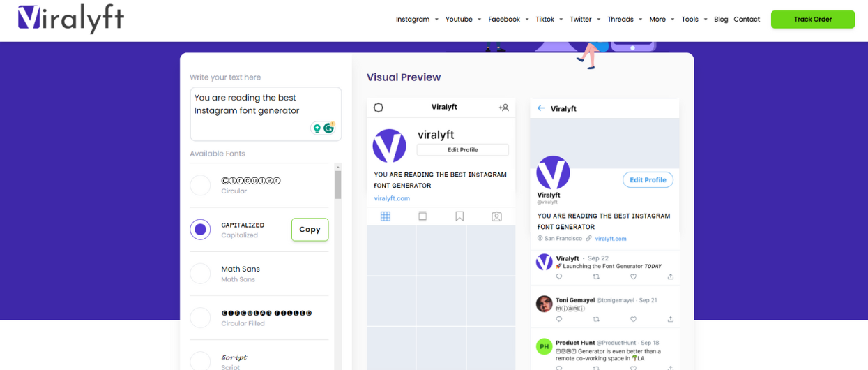Click the reply icon under Toni Gemayel's tweet
Viewport: 868px width, 370px height.
click(559, 319)
